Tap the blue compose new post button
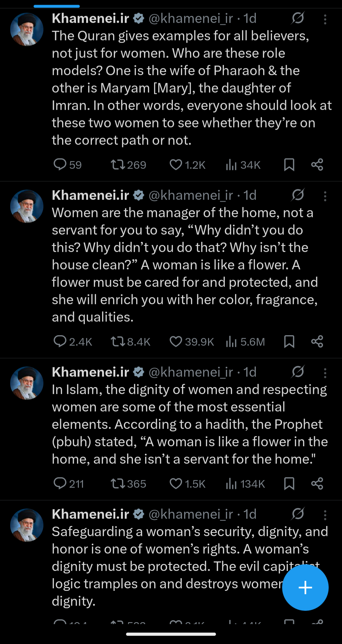The height and width of the screenshot is (644, 342). 305,587
